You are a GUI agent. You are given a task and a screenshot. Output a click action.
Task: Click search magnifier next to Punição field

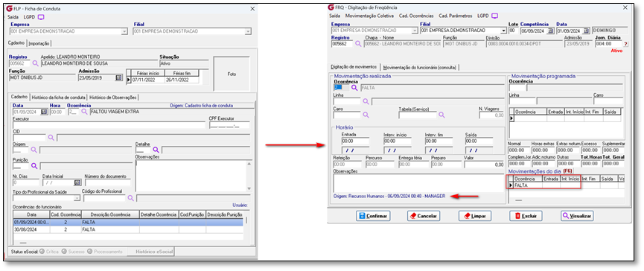click(34, 166)
